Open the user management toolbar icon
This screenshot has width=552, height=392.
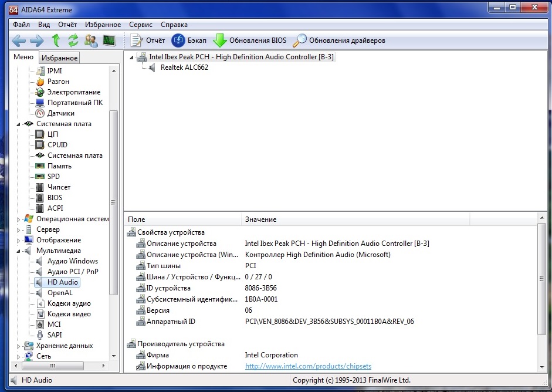[91, 40]
